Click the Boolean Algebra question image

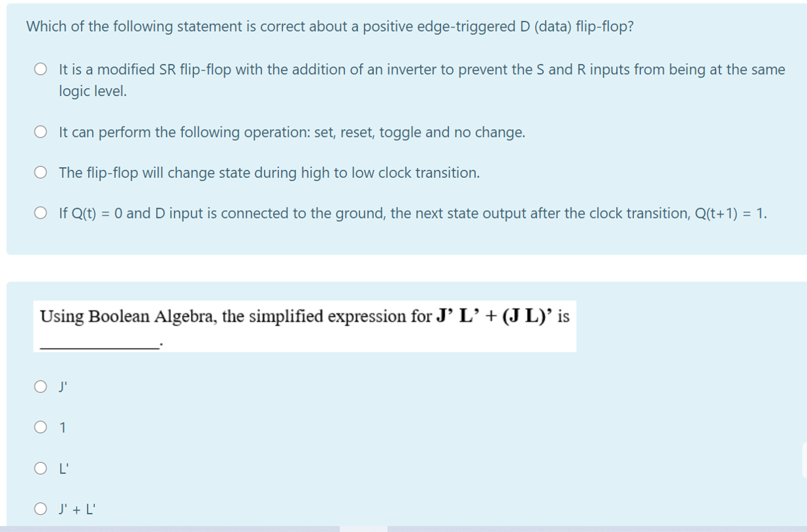[304, 325]
